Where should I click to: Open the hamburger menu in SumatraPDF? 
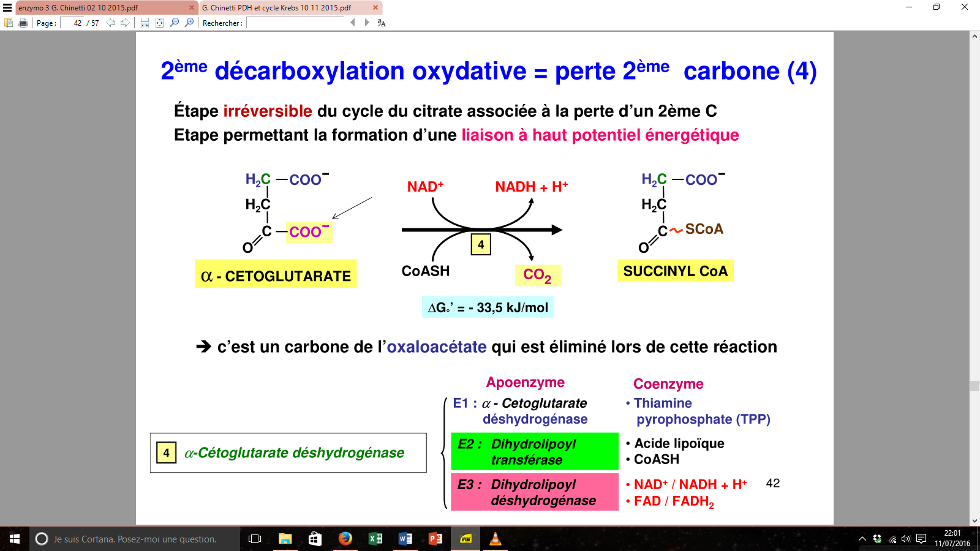(7, 7)
